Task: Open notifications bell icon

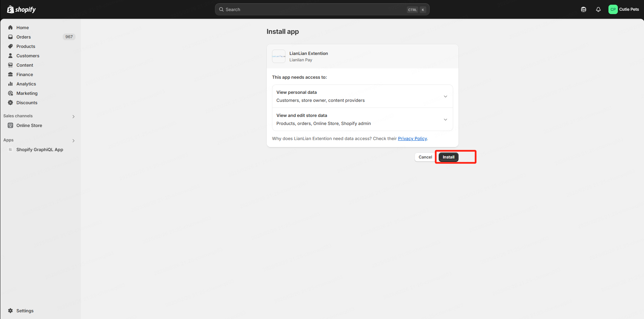Action: (598, 9)
